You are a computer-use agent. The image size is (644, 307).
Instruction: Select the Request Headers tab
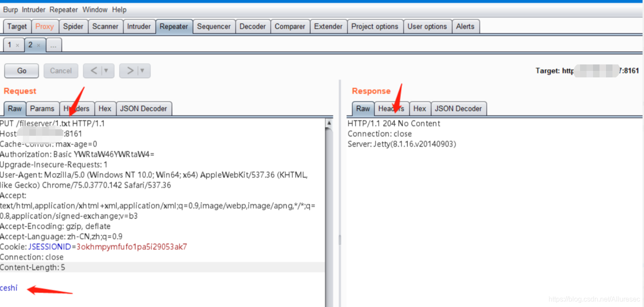[x=76, y=109]
